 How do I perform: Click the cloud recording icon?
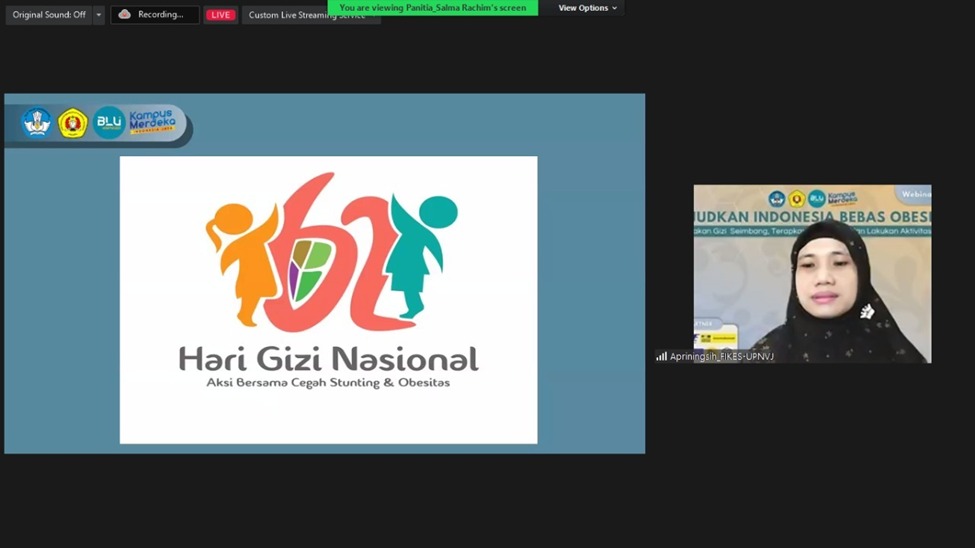coord(125,15)
